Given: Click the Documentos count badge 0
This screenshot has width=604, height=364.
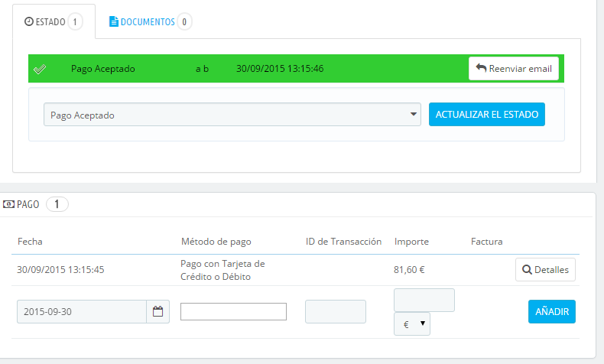Looking at the screenshot, I should coord(184,21).
